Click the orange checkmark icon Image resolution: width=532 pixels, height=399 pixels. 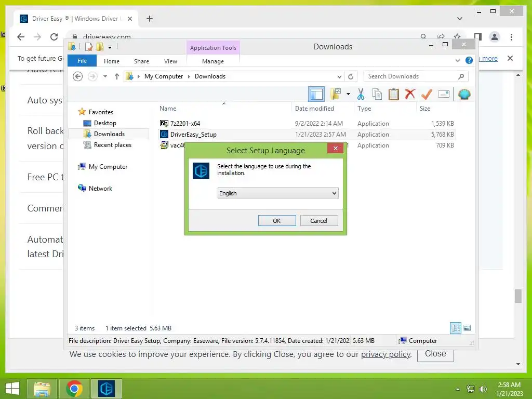[427, 94]
